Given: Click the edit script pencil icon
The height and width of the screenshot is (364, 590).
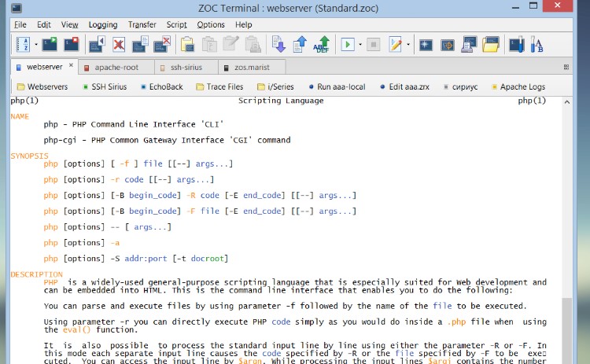Looking at the screenshot, I should pyautogui.click(x=396, y=44).
